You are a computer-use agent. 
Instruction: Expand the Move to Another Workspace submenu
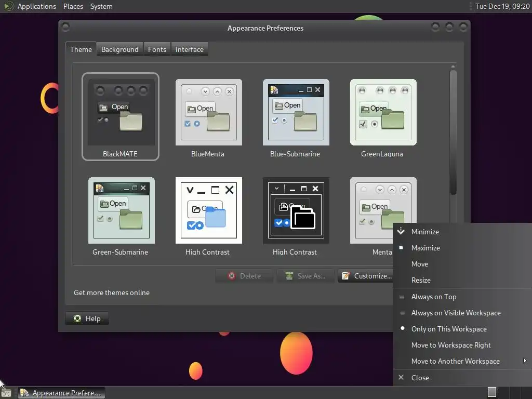(462, 361)
